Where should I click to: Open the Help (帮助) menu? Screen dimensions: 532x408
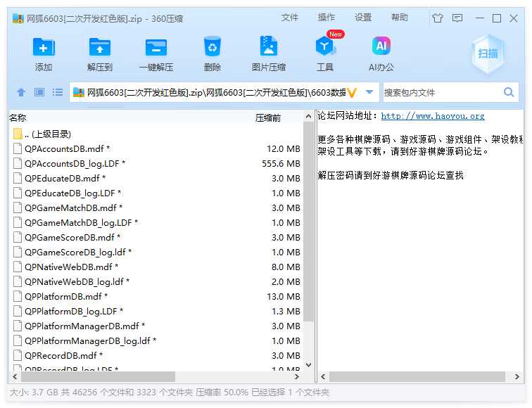pos(399,18)
